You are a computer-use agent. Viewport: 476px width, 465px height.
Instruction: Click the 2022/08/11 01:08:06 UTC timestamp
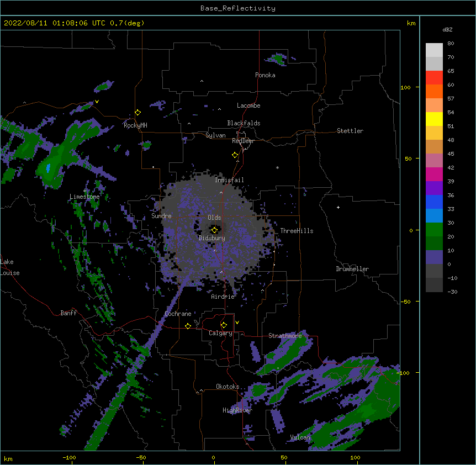point(55,23)
